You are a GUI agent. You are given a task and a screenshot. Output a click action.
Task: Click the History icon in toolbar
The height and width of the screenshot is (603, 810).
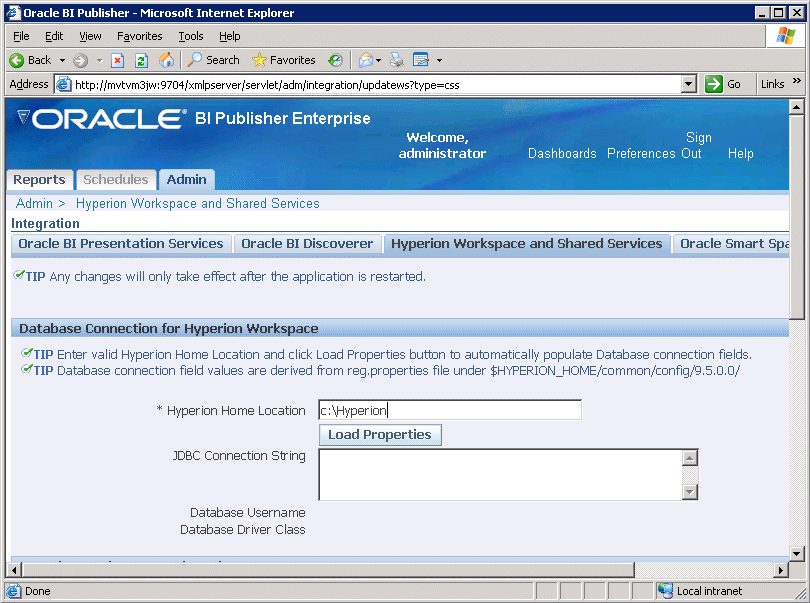click(335, 60)
